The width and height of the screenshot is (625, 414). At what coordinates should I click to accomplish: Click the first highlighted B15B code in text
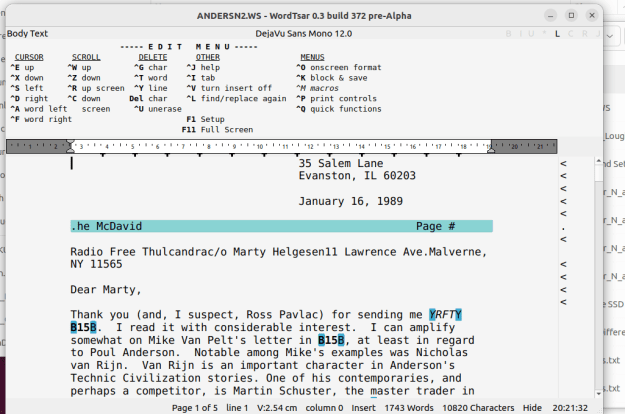tap(83, 327)
